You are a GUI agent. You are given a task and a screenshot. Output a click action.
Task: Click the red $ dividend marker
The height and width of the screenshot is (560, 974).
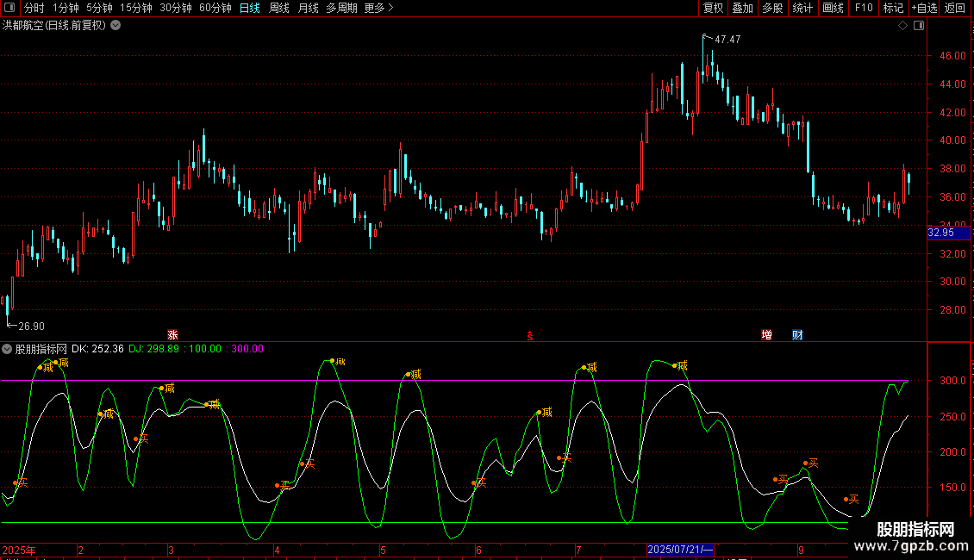coord(529,335)
